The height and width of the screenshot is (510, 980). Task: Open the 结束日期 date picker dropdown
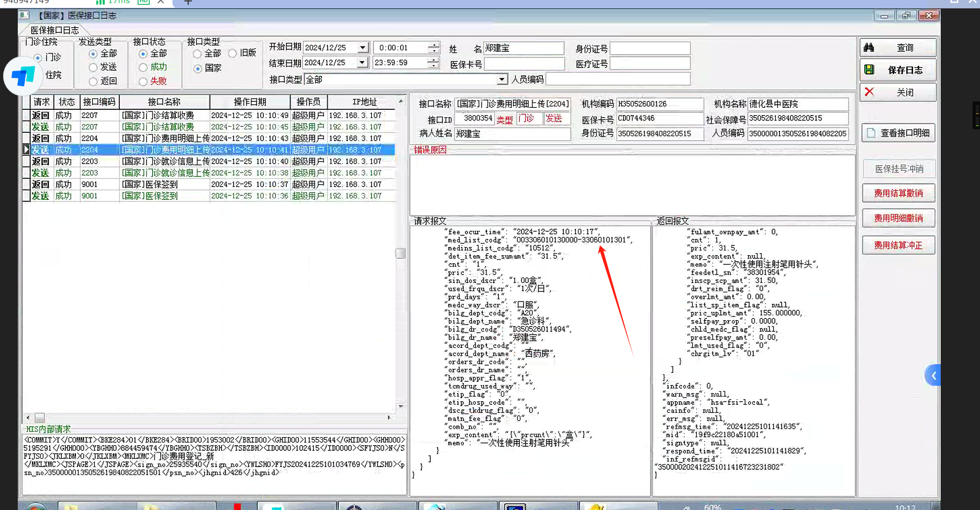pos(362,63)
